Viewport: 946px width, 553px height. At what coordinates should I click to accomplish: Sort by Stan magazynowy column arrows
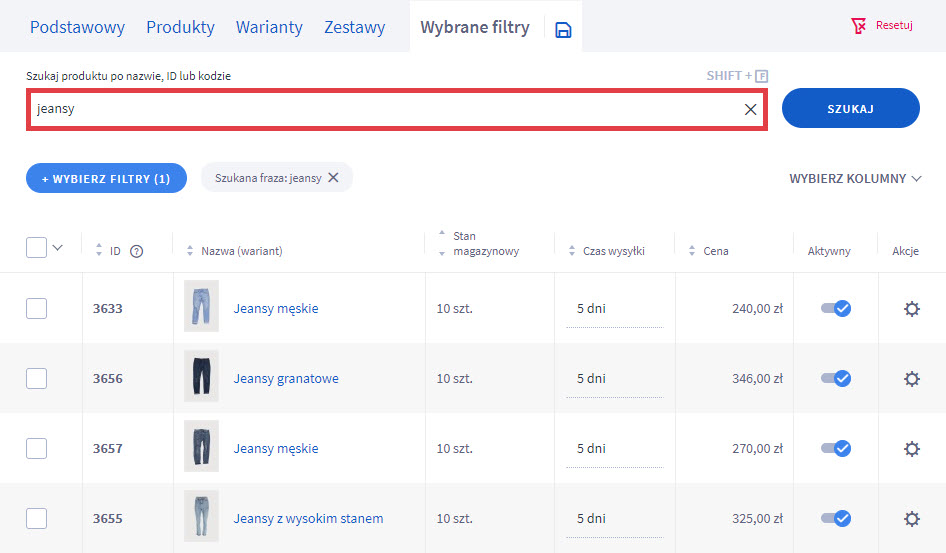442,243
